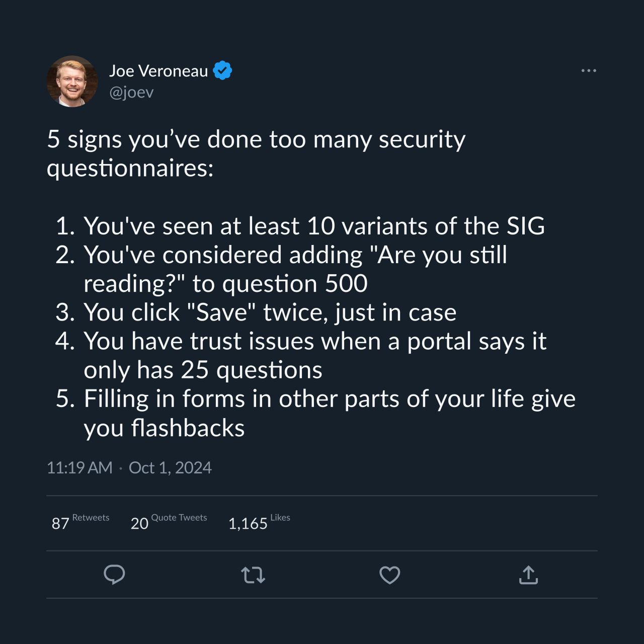Click the Oct 1, 2024 date
The height and width of the screenshot is (644, 644).
pos(170,467)
